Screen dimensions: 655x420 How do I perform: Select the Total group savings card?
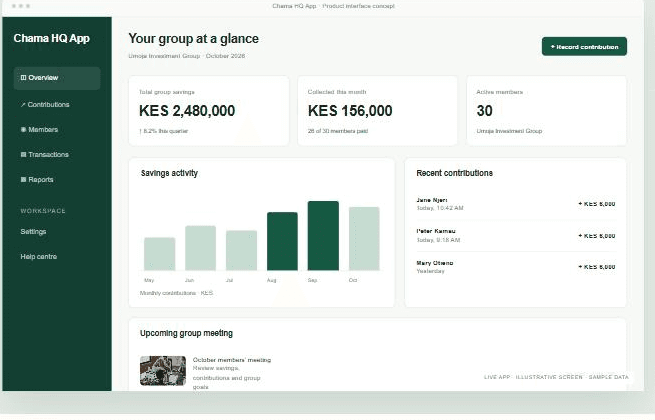[208, 111]
